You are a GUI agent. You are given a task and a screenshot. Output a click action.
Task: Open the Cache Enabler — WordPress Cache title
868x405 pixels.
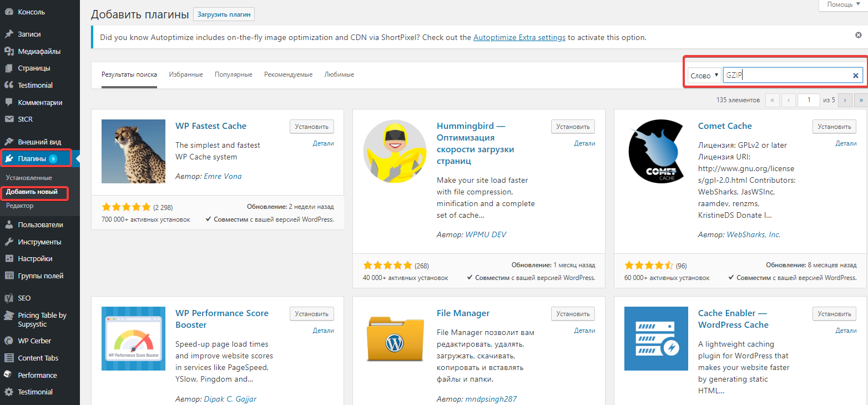pos(733,319)
